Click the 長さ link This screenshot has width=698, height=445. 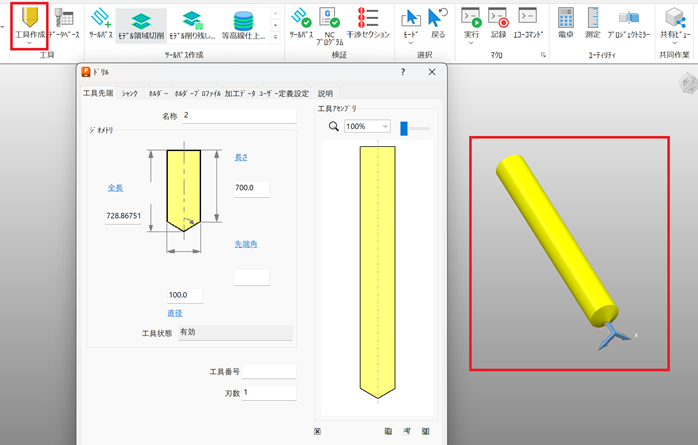(241, 157)
